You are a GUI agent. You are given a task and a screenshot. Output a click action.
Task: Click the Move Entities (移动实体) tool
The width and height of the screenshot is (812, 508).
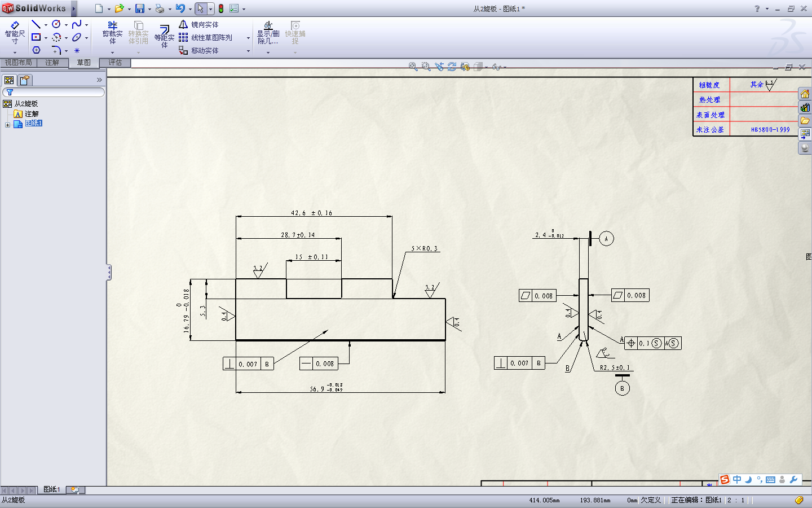(198, 50)
